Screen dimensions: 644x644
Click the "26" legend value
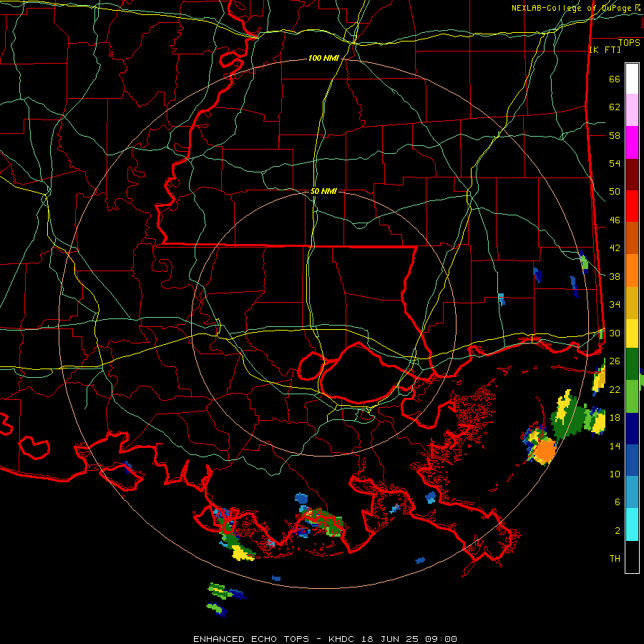click(x=615, y=361)
